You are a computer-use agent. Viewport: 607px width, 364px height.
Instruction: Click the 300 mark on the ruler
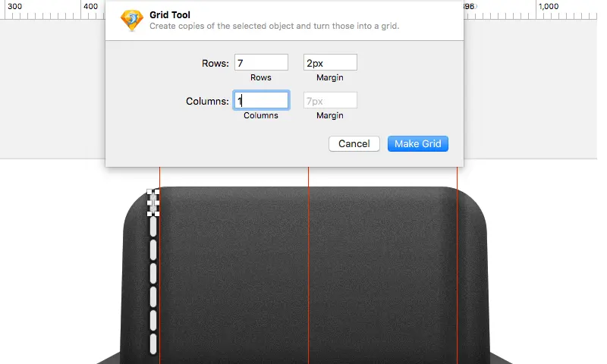coord(14,7)
